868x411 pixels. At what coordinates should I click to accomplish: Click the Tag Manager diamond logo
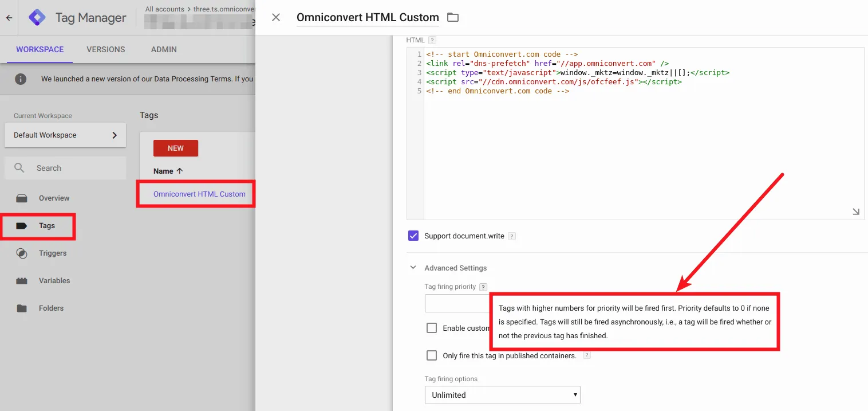coord(37,18)
